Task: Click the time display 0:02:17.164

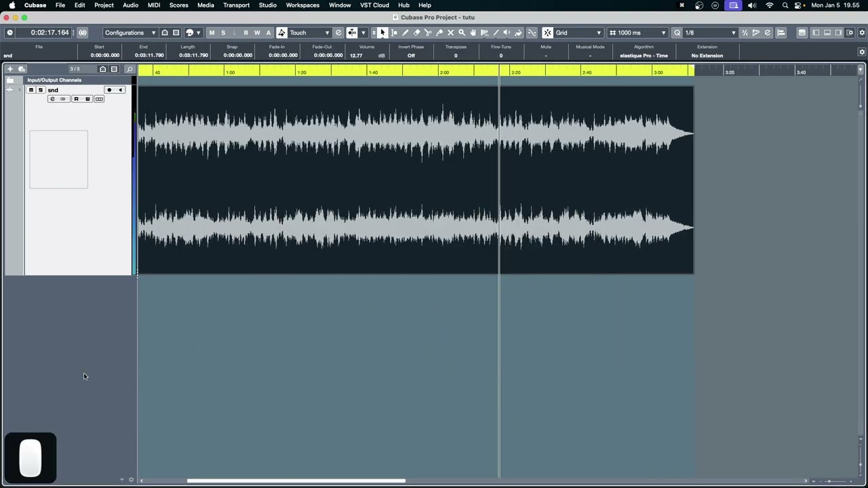Action: pos(50,33)
